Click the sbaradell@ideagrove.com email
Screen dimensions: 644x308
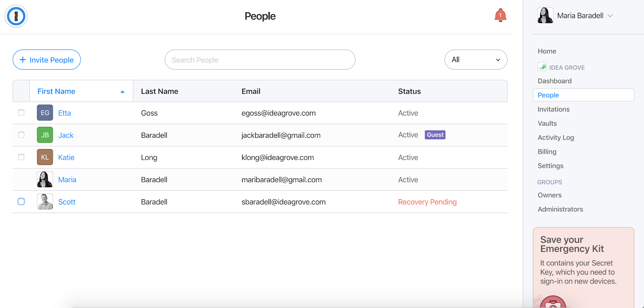(x=283, y=202)
